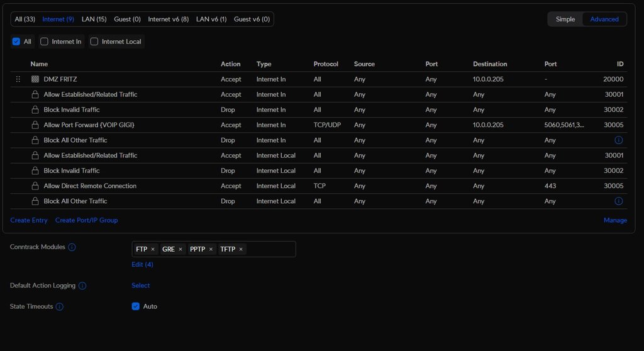Remove the FTP conntrack module tag
Screen dimensions: 644x351
click(153, 249)
